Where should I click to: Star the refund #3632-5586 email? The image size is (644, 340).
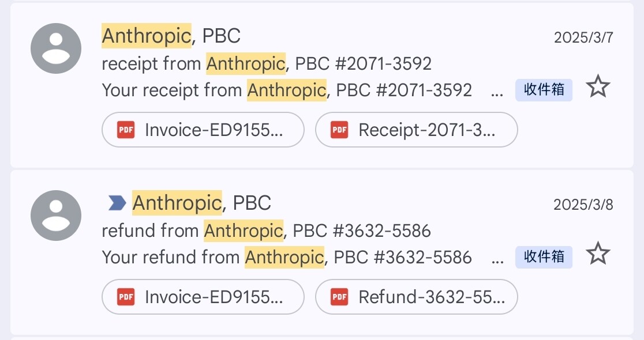(598, 254)
